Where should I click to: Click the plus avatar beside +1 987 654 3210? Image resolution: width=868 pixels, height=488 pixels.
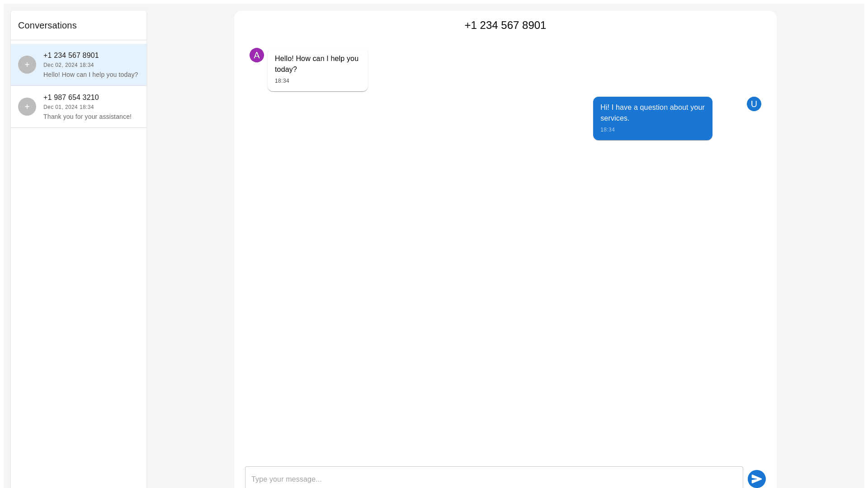click(27, 107)
